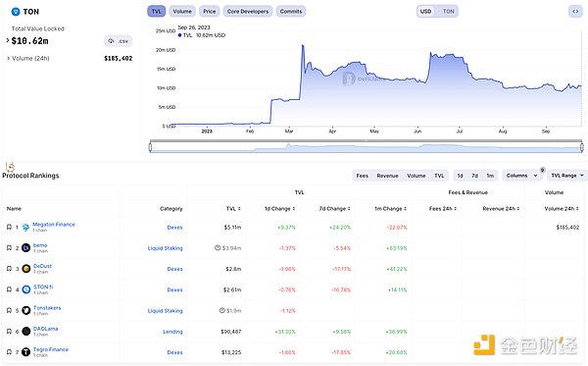
Task: Toggle the Core Developers chart series
Action: tap(248, 11)
